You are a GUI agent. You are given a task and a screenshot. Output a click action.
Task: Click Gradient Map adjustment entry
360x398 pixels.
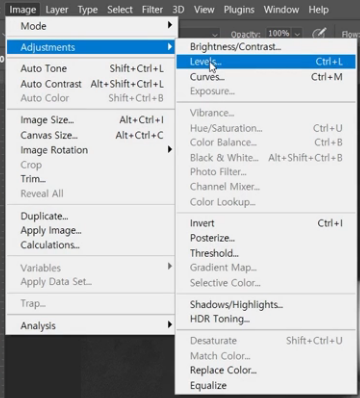pyautogui.click(x=266, y=267)
